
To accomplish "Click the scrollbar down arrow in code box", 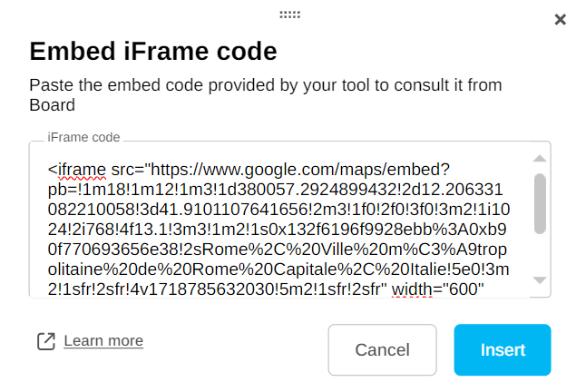I will 540,279.
